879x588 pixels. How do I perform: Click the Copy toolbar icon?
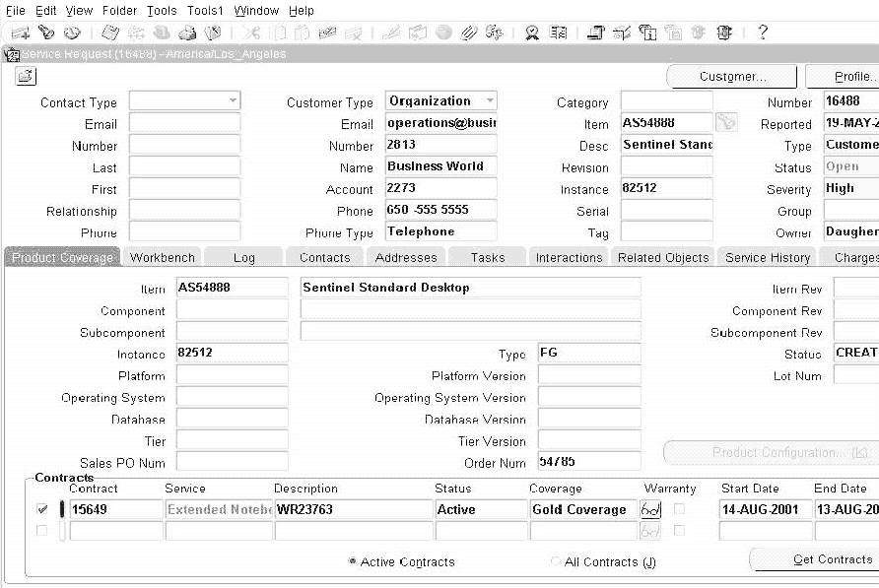278,33
